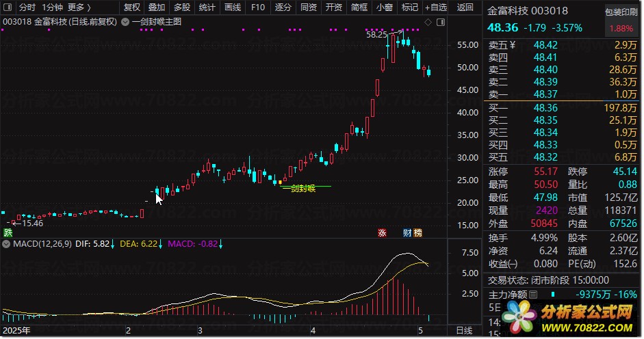Click the 画线 drawing tool button
The image size is (644, 339).
[x=233, y=7]
